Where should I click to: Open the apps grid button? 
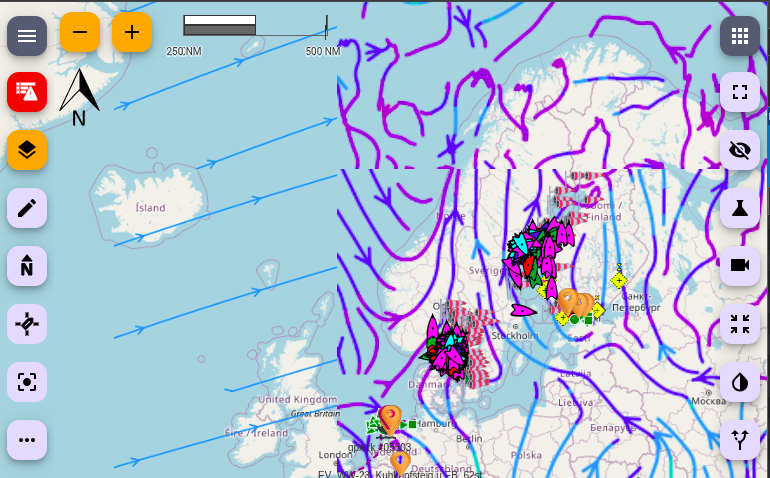click(740, 36)
